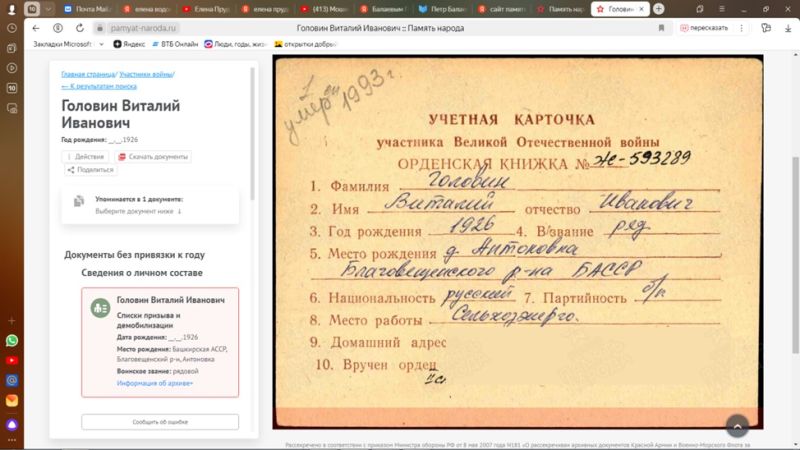Click Сообщить об ошибке button
This screenshot has width=800, height=450.
click(160, 422)
